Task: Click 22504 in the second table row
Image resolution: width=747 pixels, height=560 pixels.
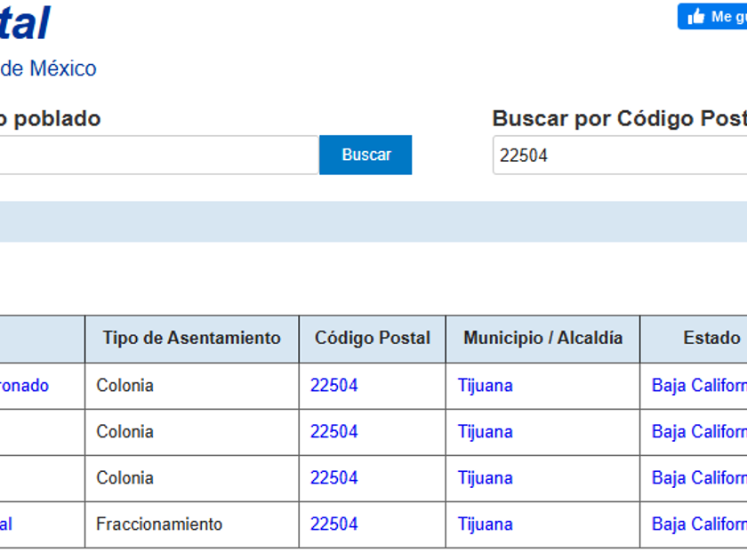Action: 333,432
